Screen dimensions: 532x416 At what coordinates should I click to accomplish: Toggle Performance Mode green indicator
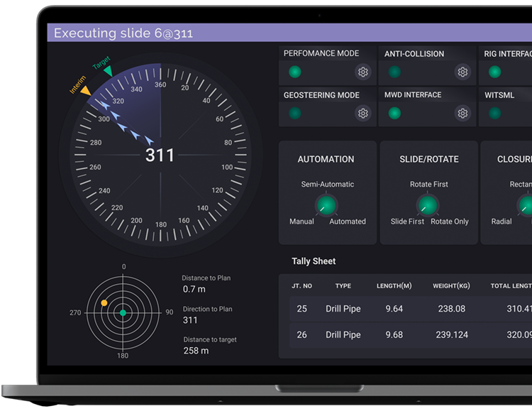pos(295,72)
